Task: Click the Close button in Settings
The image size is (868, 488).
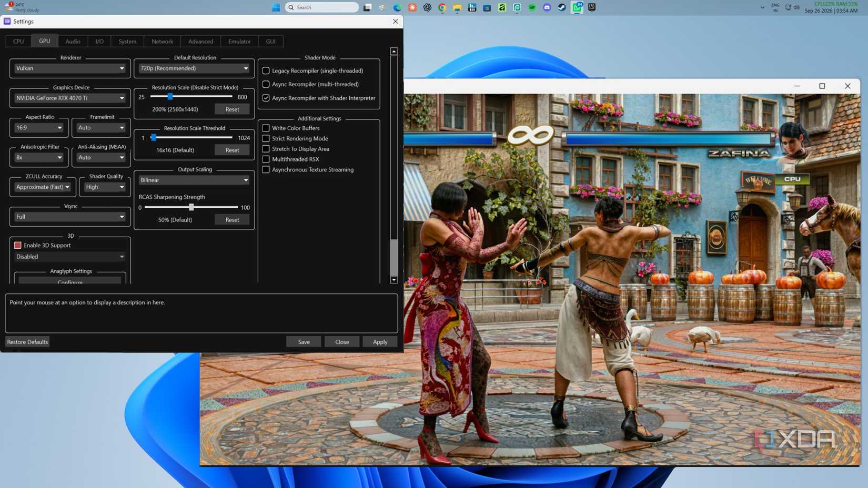Action: point(342,342)
